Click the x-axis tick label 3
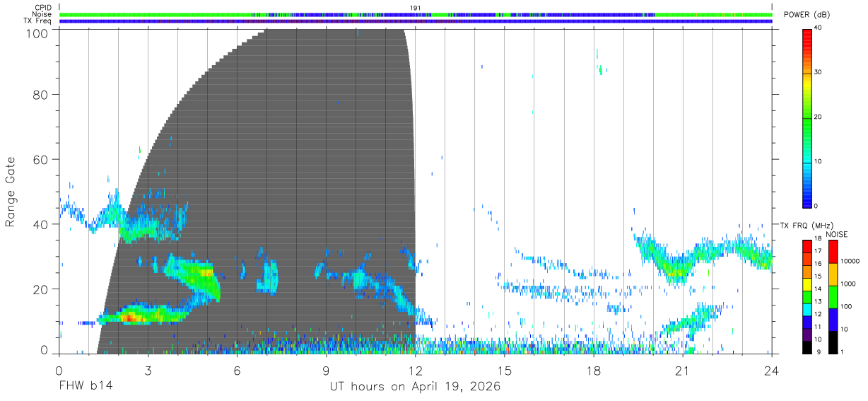 click(148, 370)
